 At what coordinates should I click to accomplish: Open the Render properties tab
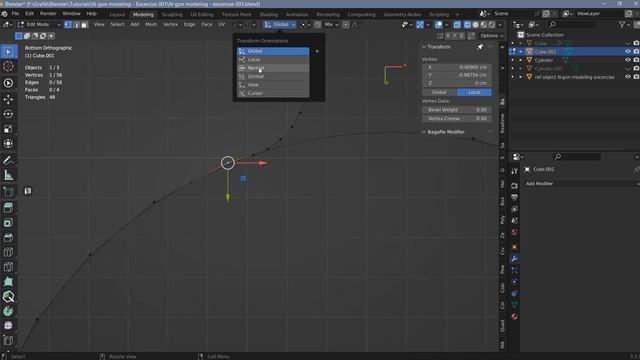(x=514, y=186)
